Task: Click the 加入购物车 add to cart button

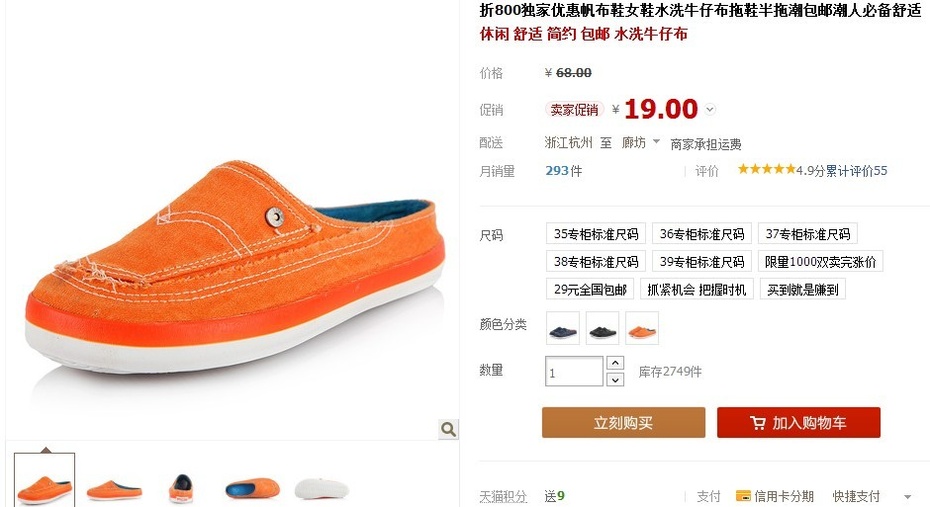Action: click(798, 423)
